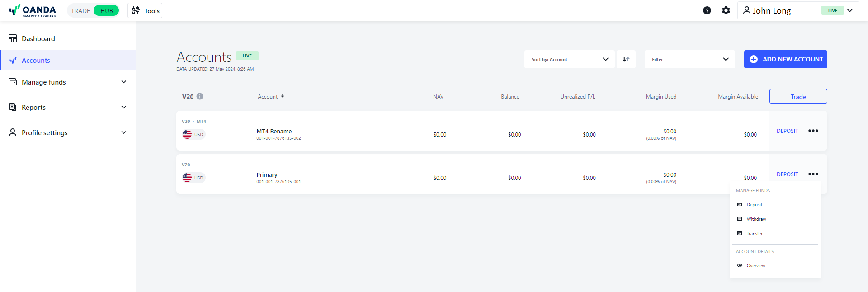Image resolution: width=868 pixels, height=292 pixels.
Task: Select HUB in the mode toggle
Action: 107,11
